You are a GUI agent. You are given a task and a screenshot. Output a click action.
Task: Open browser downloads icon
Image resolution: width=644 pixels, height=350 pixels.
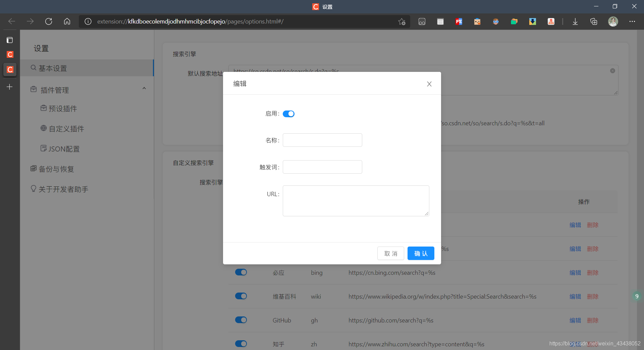click(575, 21)
